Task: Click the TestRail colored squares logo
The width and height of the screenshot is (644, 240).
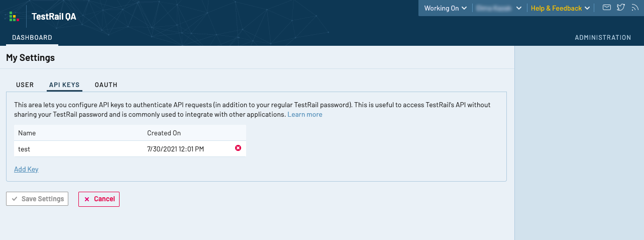Action: point(14,17)
